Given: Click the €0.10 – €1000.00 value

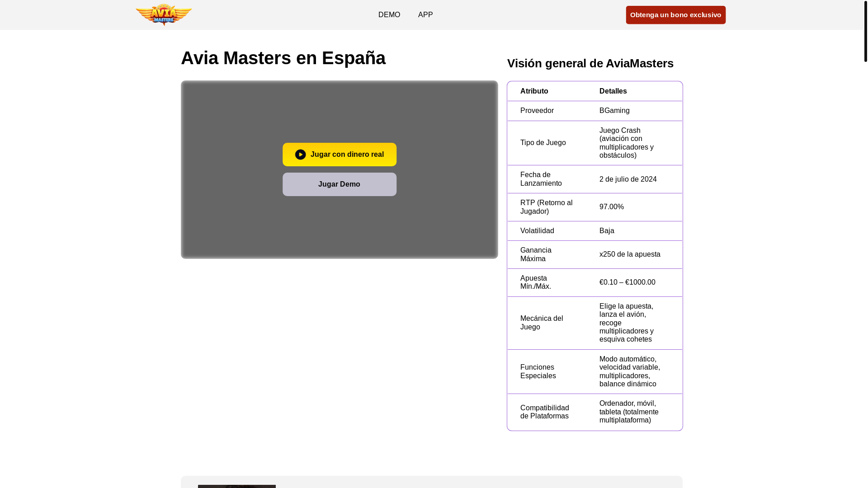Looking at the screenshot, I should click(627, 282).
